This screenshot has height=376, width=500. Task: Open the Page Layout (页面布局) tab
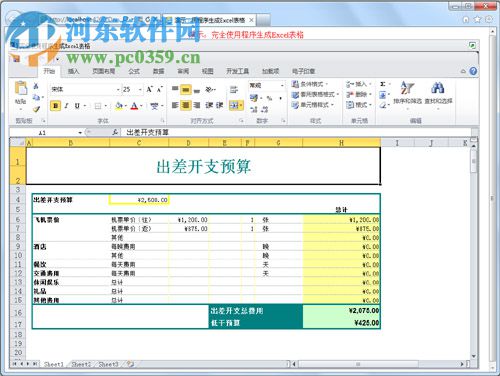pyautogui.click(x=104, y=71)
